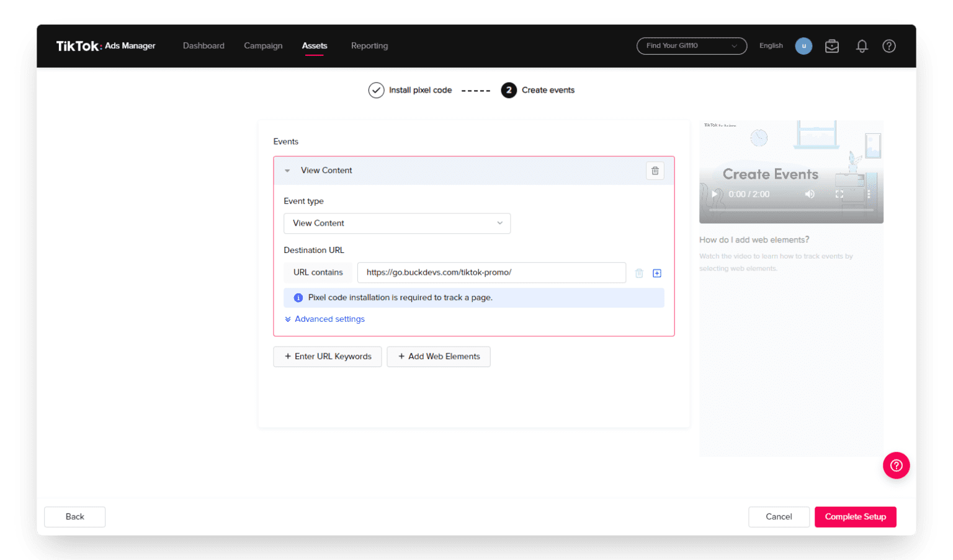Image resolution: width=953 pixels, height=560 pixels.
Task: Delete the View Content event with trash icon
Action: click(x=655, y=171)
